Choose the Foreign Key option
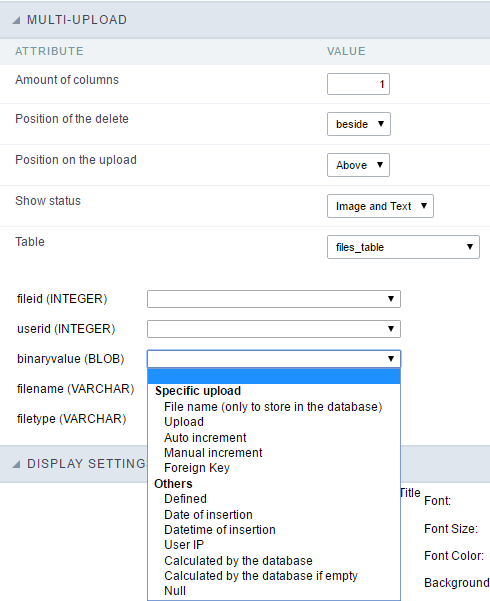The image size is (490, 601). [197, 468]
